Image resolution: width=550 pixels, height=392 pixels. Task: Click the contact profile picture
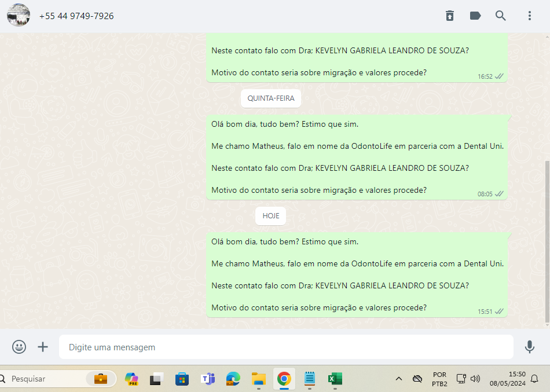pyautogui.click(x=19, y=16)
